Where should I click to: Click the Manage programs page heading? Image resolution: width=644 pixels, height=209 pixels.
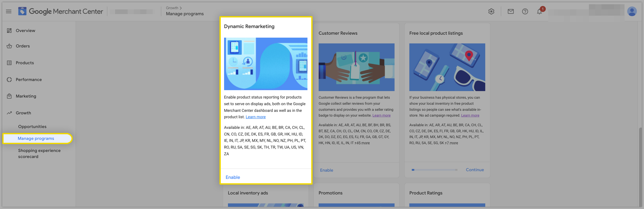tap(185, 14)
